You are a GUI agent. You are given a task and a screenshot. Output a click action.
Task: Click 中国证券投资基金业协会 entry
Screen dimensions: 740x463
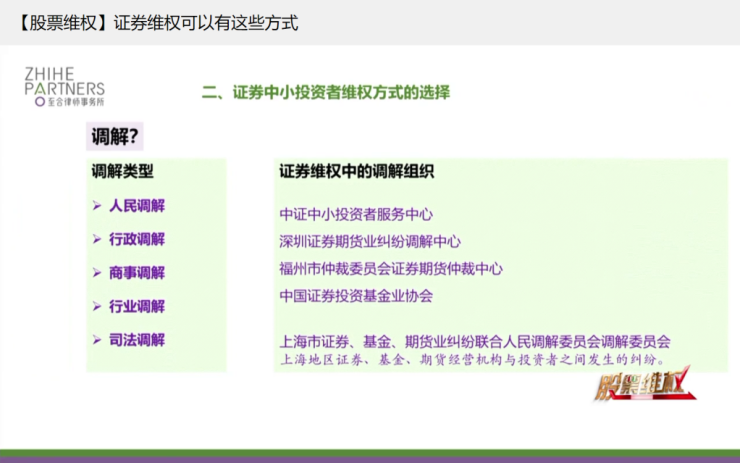[356, 296]
